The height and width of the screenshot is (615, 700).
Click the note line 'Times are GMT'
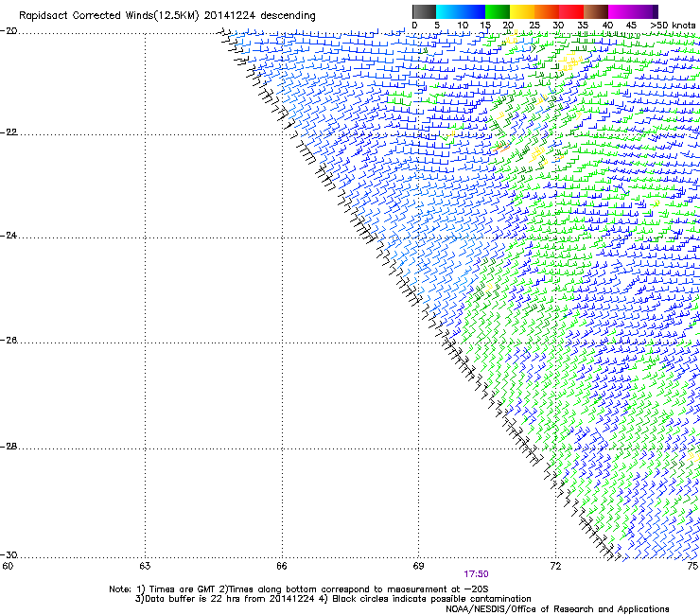point(183,589)
